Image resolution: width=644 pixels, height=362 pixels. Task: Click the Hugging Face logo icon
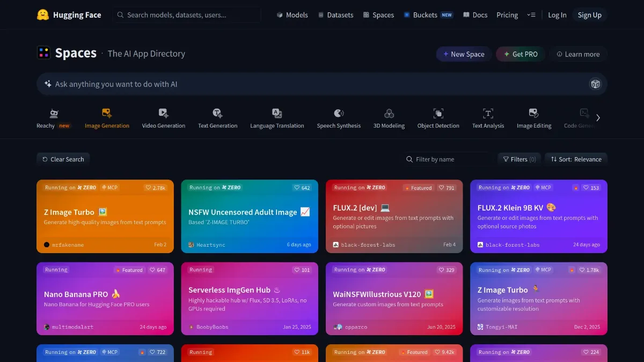[x=43, y=15]
